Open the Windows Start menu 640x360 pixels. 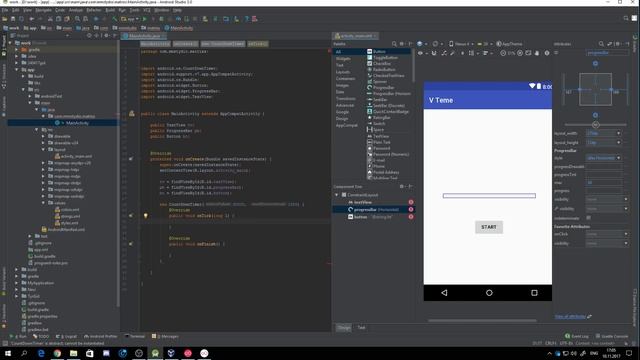coord(7,353)
